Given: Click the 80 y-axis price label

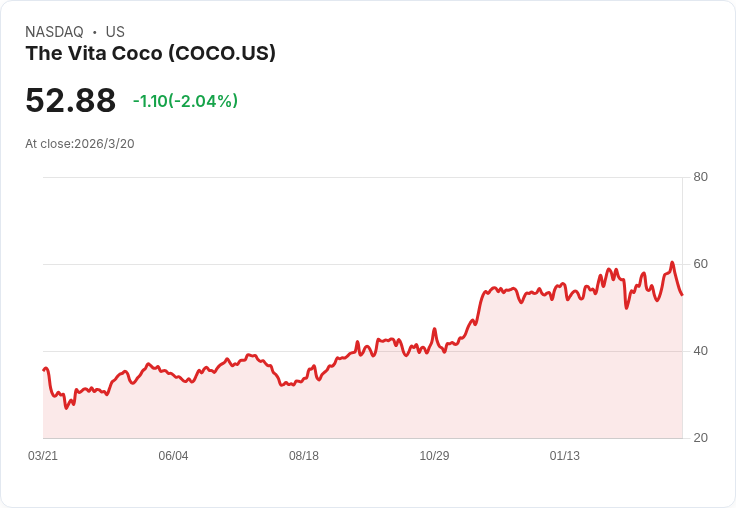Looking at the screenshot, I should pos(700,177).
